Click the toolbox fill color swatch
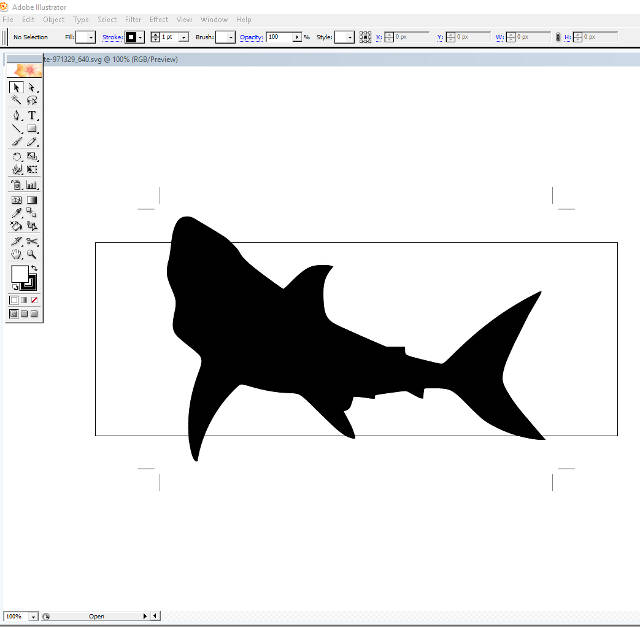 tap(19, 273)
